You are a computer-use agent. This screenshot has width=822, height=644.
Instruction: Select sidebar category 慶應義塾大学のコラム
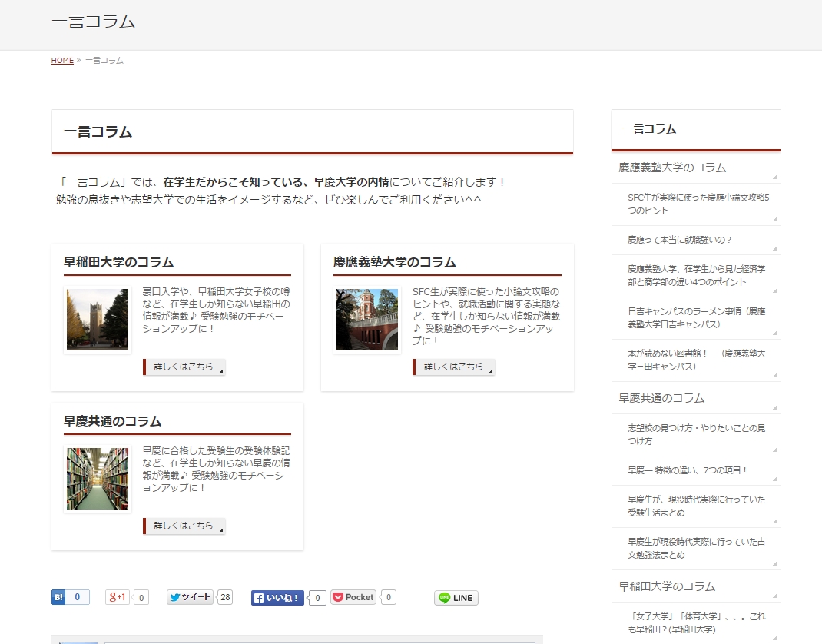[696, 168]
